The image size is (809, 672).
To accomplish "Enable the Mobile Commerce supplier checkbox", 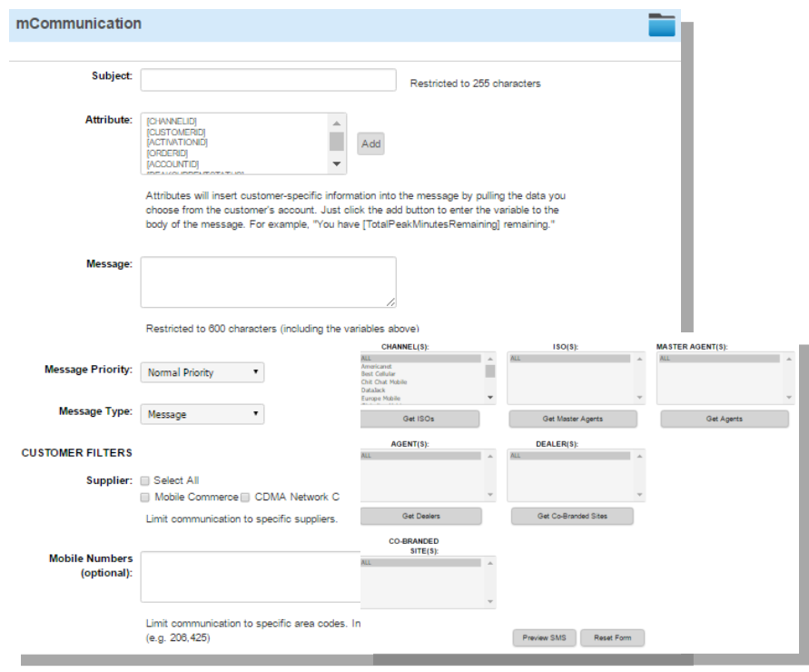I will coord(145,497).
